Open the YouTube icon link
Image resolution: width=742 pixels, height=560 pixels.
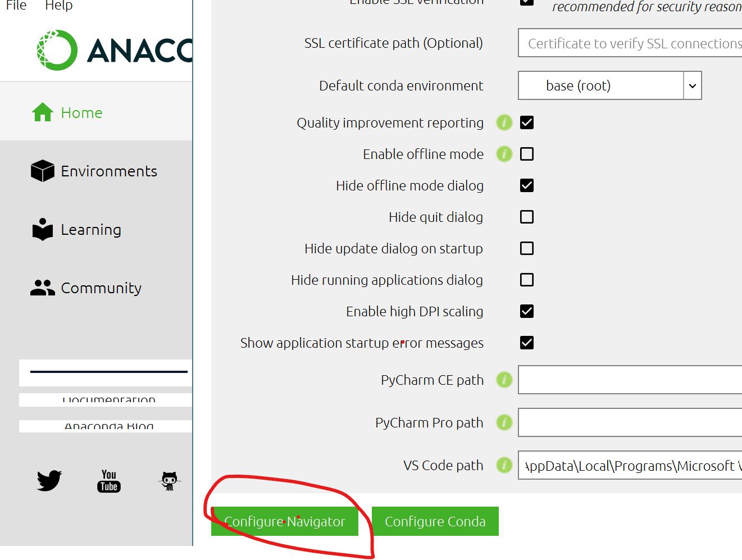coord(109,481)
